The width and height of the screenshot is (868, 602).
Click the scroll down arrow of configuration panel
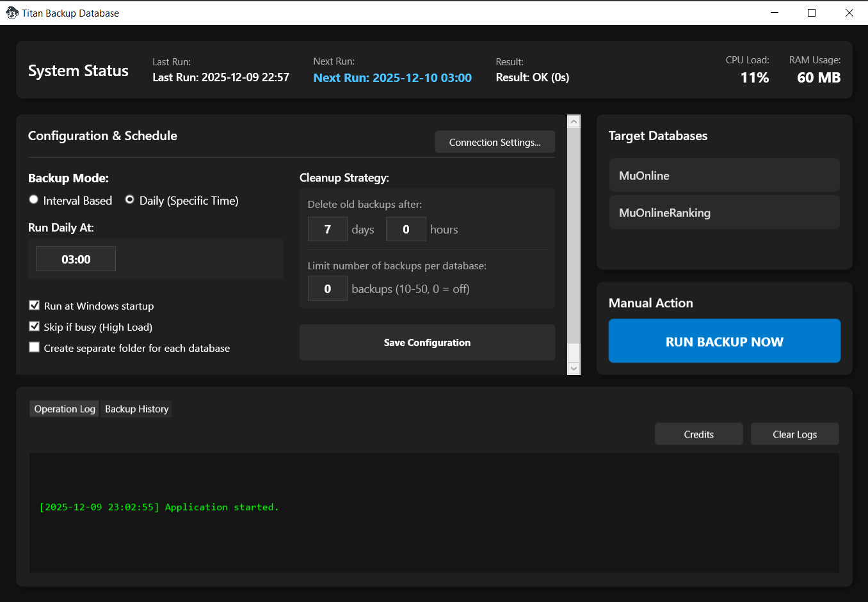pyautogui.click(x=574, y=368)
